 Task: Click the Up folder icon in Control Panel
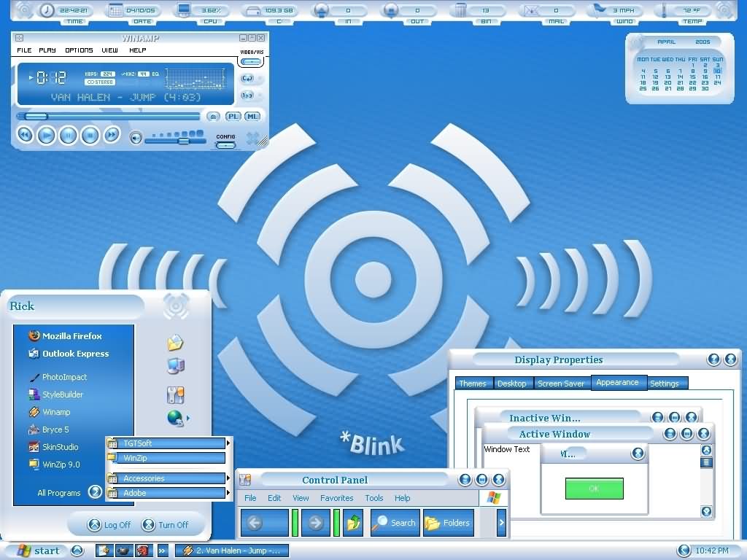[x=353, y=523]
